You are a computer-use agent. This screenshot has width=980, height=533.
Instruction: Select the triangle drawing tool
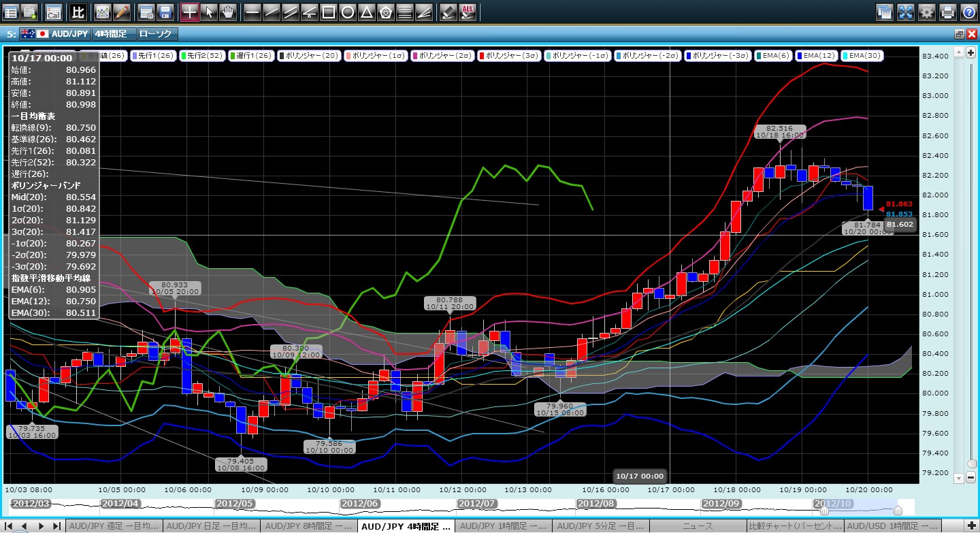(366, 12)
